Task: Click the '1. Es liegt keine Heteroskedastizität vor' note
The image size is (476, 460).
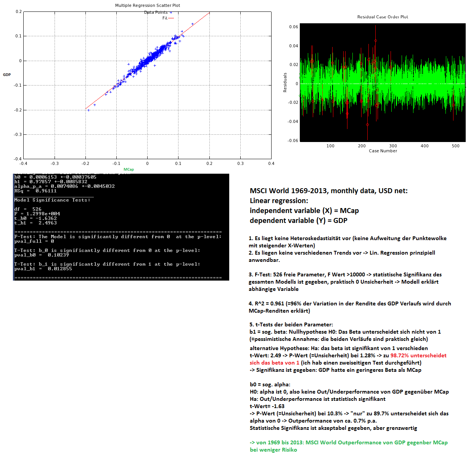Action: [347, 242]
